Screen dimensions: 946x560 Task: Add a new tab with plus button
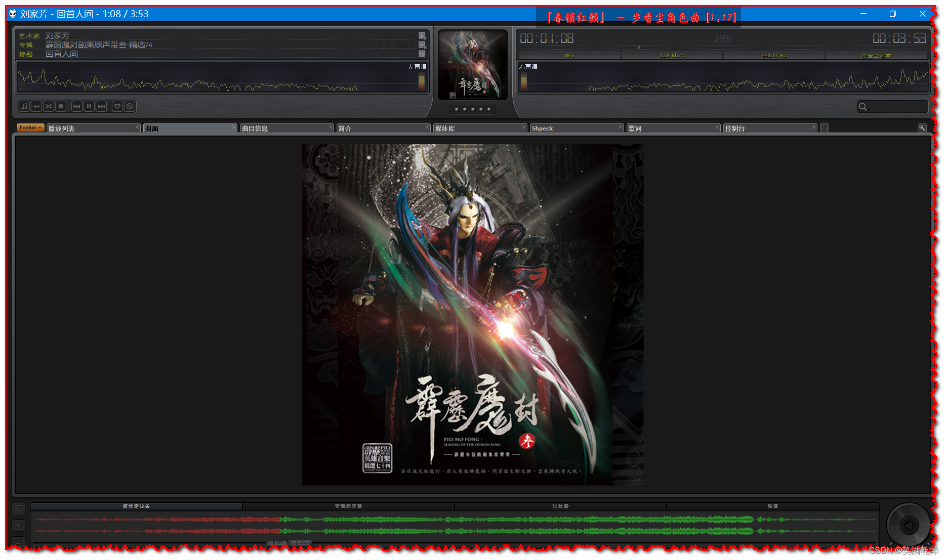(x=825, y=128)
